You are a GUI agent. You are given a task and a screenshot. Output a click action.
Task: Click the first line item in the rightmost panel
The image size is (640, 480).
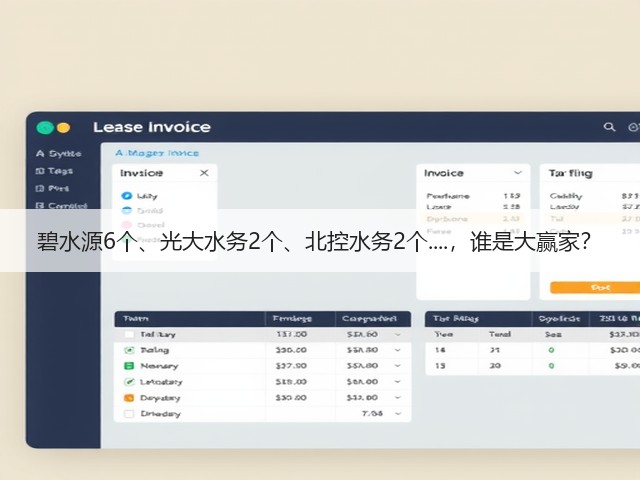point(595,196)
